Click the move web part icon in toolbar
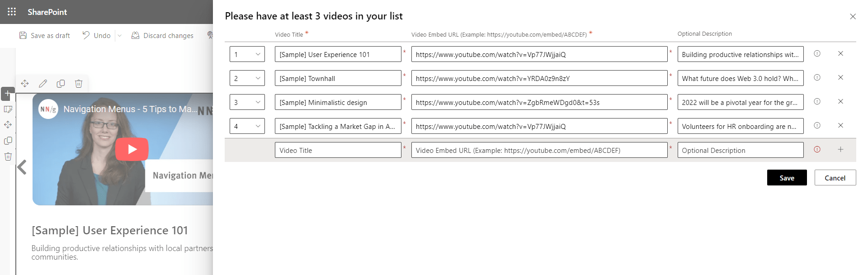The image size is (868, 275). 25,83
